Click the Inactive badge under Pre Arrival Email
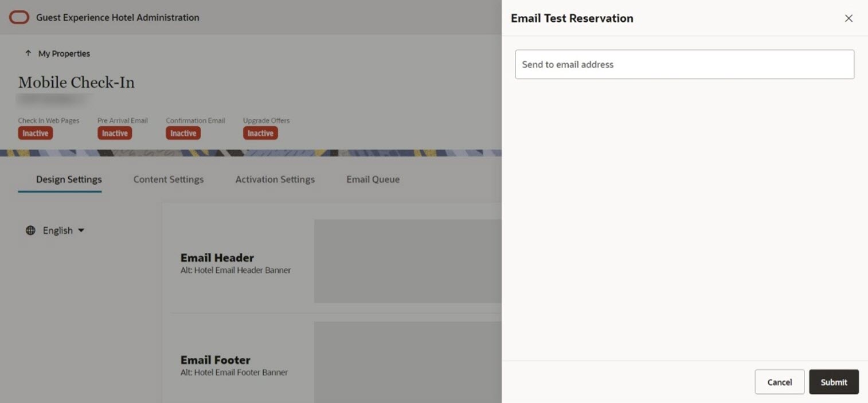868x403 pixels. click(114, 132)
